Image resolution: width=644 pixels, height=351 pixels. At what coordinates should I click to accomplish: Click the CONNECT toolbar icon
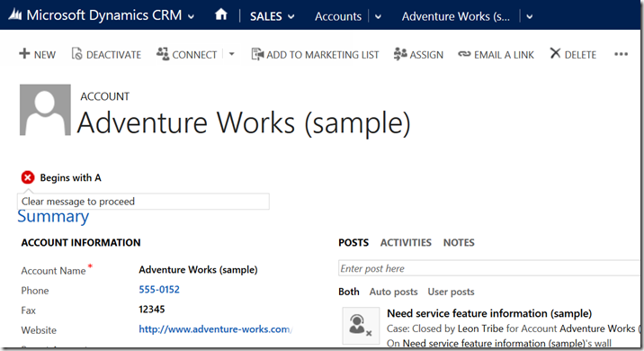(163, 54)
